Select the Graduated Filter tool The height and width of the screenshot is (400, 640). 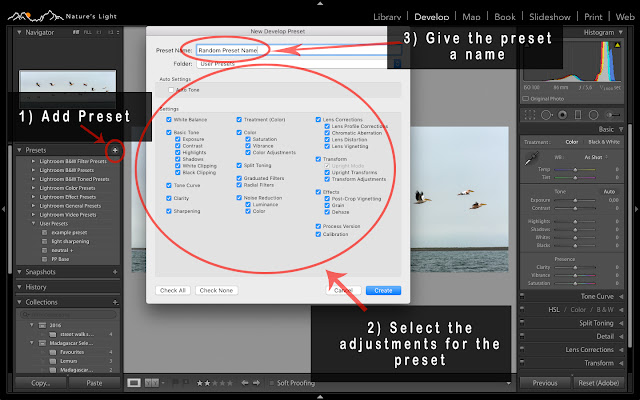tap(578, 115)
